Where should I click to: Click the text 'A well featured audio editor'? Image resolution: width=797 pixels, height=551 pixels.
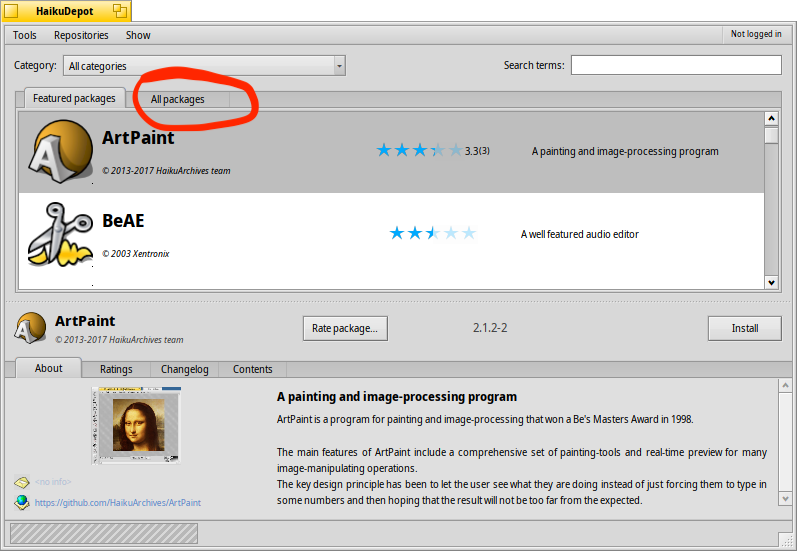[x=579, y=234]
